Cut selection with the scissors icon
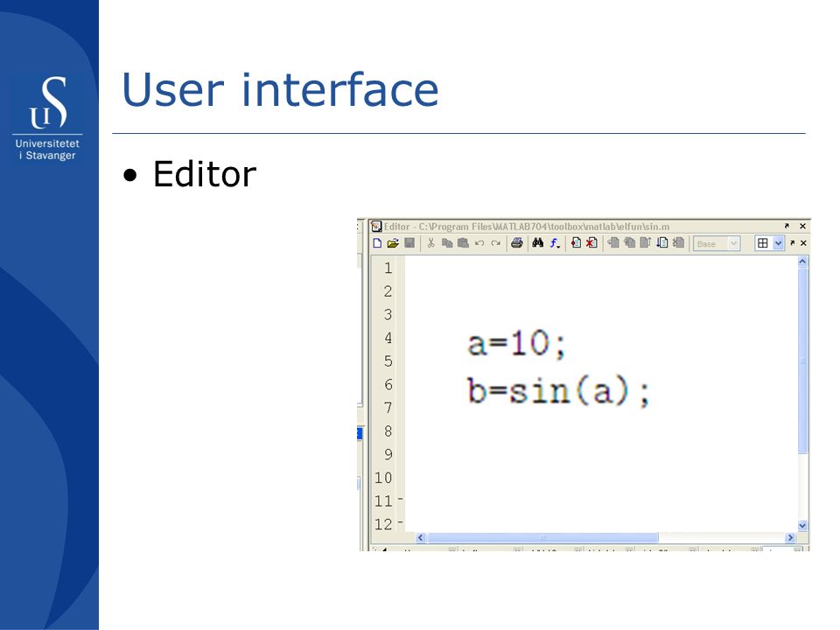The image size is (840, 630). [x=430, y=243]
